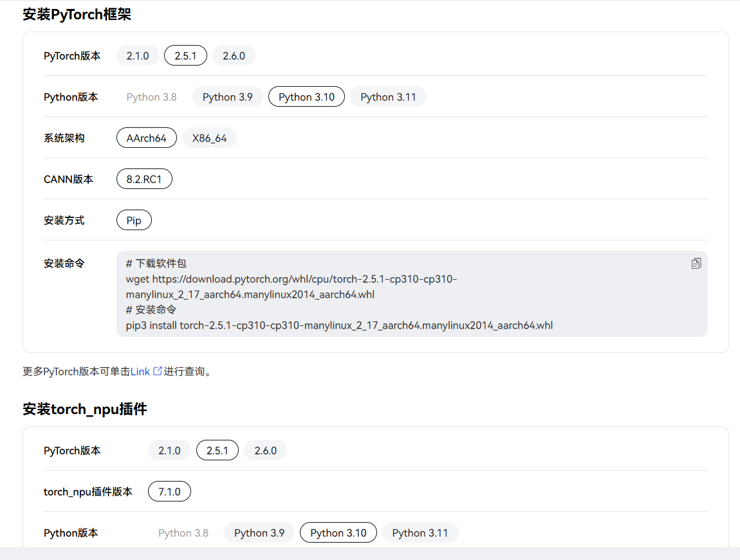Click the external link icon beside Link
The width and height of the screenshot is (740, 560).
tap(157, 371)
